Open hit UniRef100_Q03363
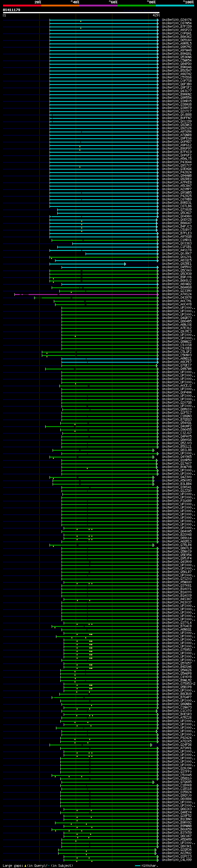Screen dimensions: 197x868 pyautogui.click(x=176, y=244)
